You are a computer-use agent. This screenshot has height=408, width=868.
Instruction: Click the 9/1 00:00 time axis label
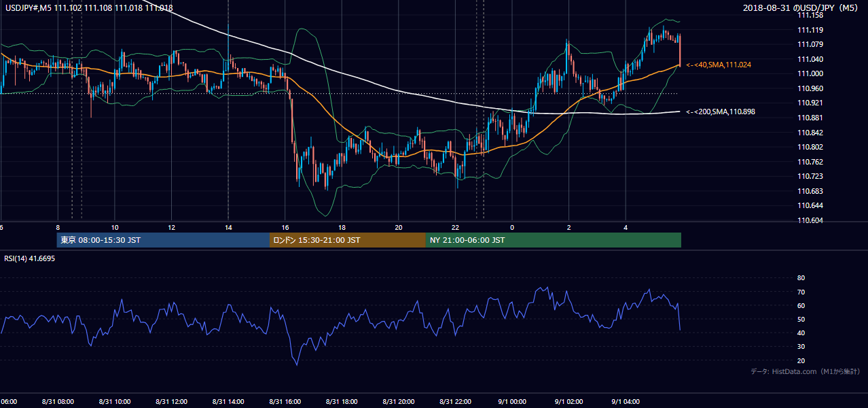(x=511, y=401)
